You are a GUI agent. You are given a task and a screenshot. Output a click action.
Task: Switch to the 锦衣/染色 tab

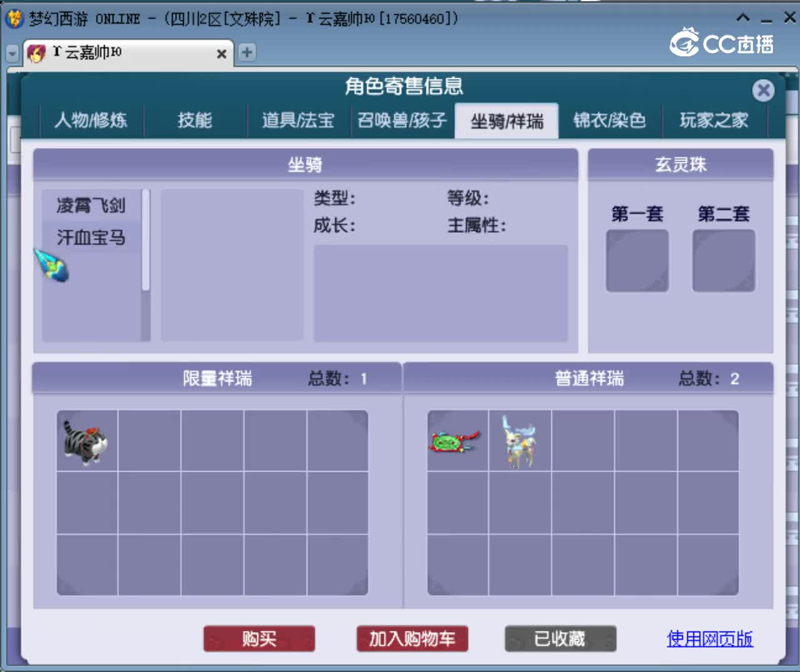point(610,120)
